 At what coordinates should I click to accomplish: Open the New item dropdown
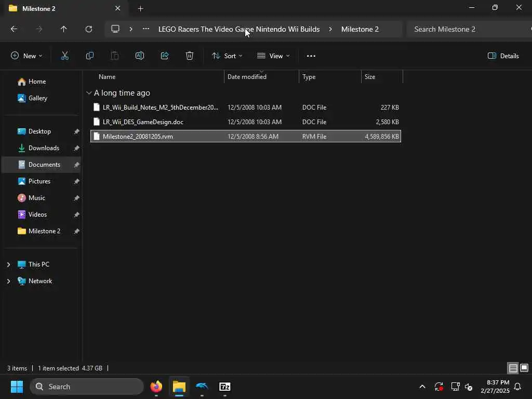(26, 56)
